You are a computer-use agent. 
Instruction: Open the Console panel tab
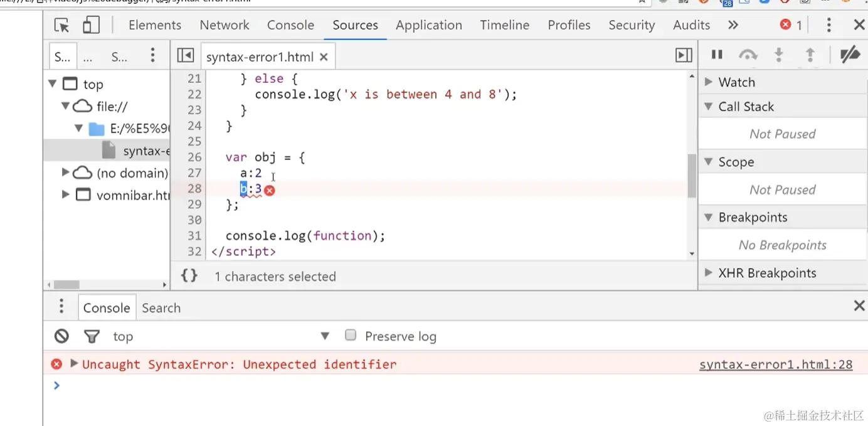pyautogui.click(x=290, y=25)
